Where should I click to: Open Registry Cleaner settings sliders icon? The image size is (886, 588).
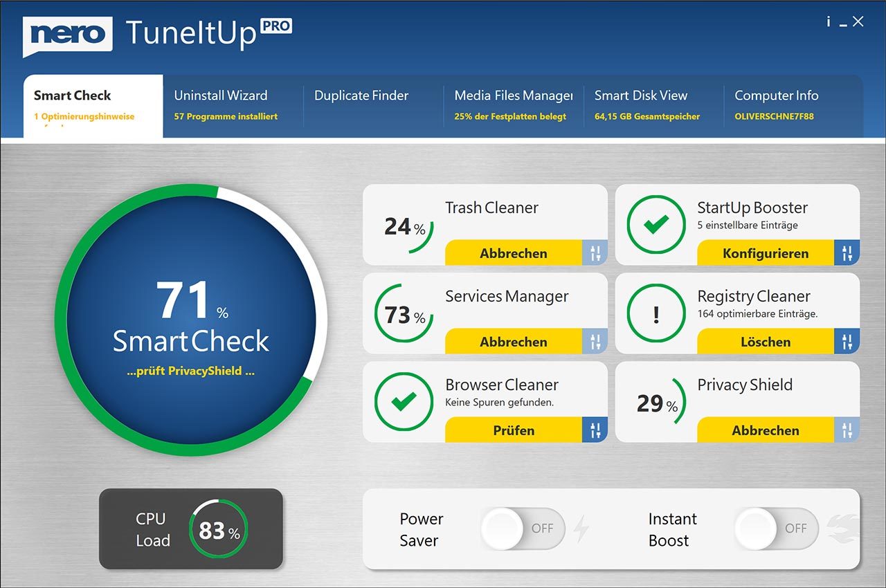click(x=847, y=341)
